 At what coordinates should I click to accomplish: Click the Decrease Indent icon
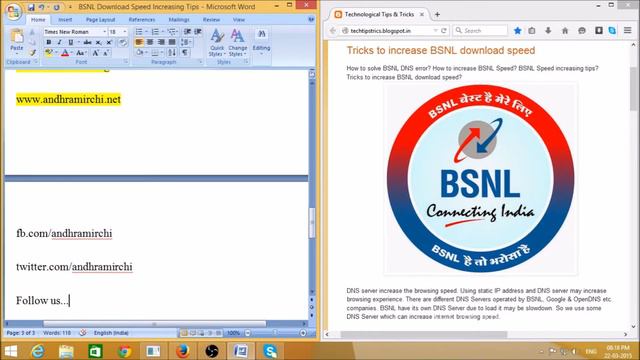point(187,32)
